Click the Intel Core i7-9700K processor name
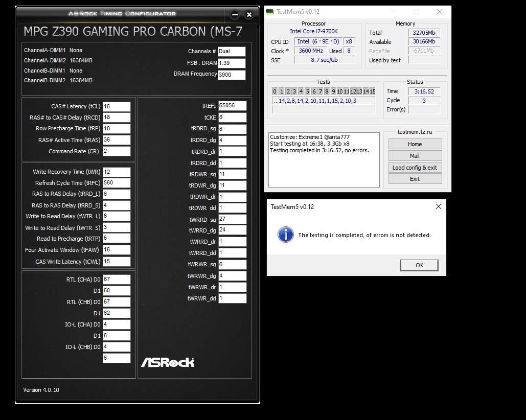 pos(314,31)
